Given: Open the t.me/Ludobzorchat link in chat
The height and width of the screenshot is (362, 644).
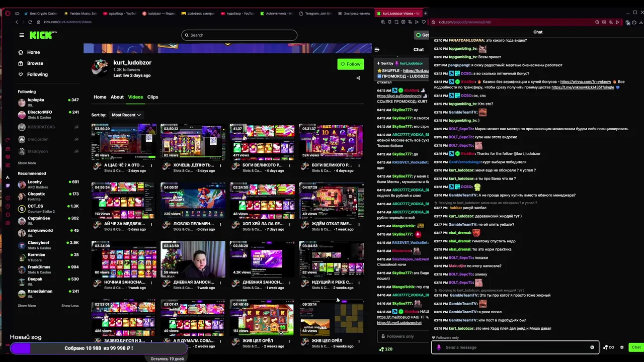Looking at the screenshot, I should click(x=399, y=322).
